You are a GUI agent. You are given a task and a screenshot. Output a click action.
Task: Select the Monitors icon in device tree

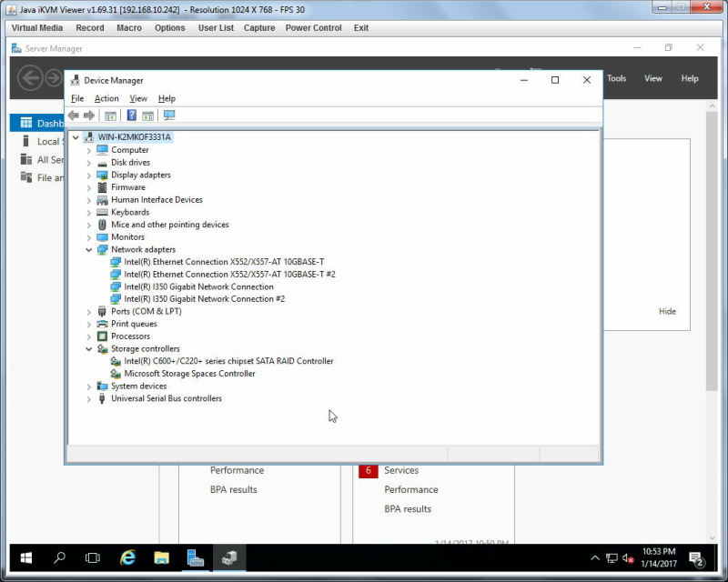tap(102, 237)
